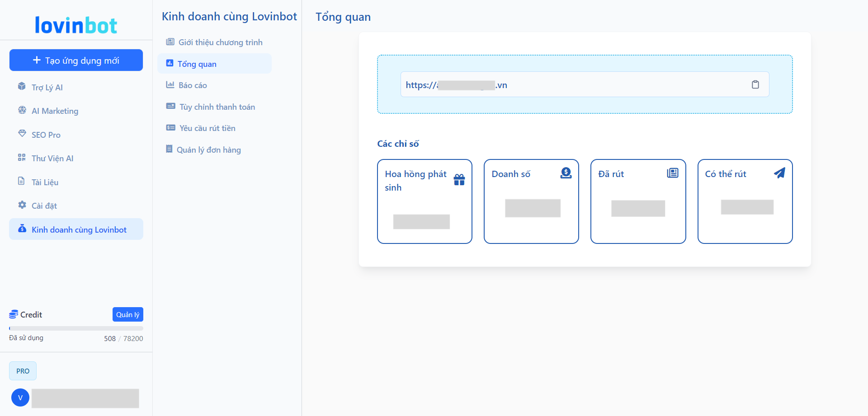This screenshot has height=416, width=868.
Task: Click the Tổng quan page heading
Action: [343, 17]
